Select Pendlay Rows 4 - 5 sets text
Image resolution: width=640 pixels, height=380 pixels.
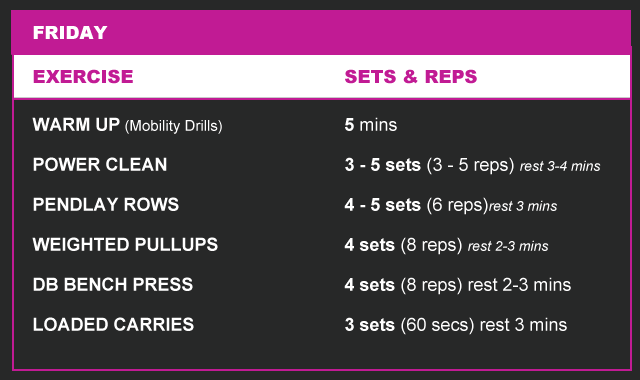[382, 205]
